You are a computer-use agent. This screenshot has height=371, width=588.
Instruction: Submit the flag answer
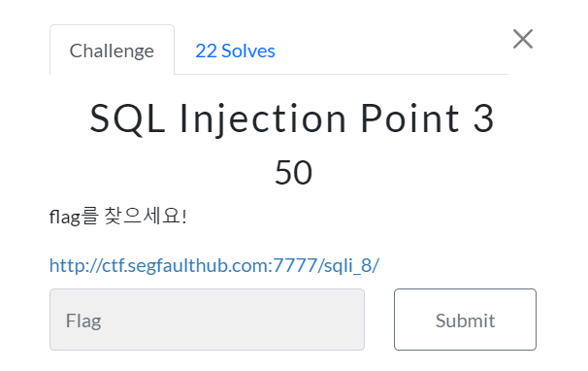[465, 320]
